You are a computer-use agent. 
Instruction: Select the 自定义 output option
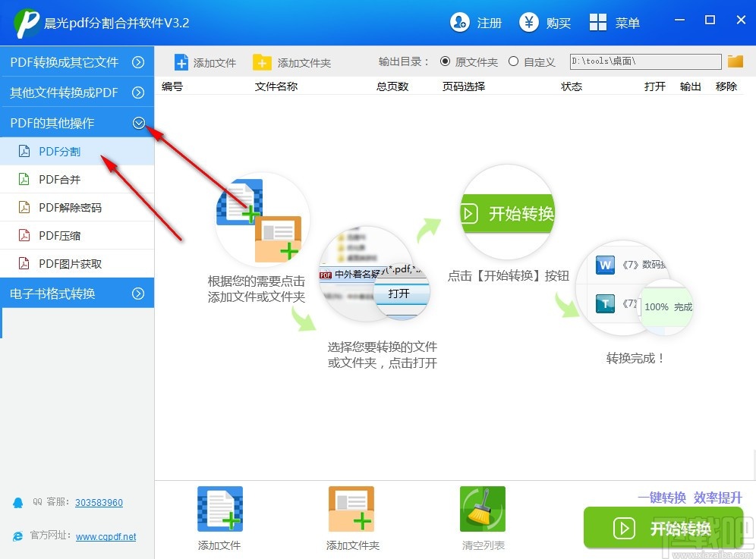pyautogui.click(x=513, y=61)
